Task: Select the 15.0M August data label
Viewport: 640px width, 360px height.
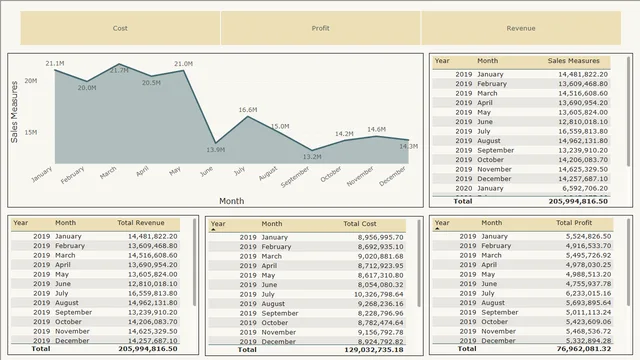Action: (x=280, y=127)
